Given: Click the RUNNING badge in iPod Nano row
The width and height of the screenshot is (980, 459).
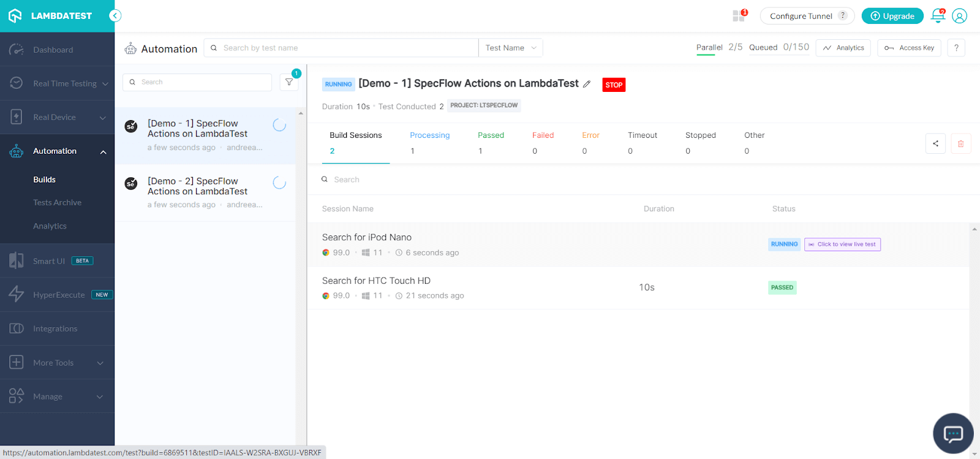Looking at the screenshot, I should click(784, 244).
